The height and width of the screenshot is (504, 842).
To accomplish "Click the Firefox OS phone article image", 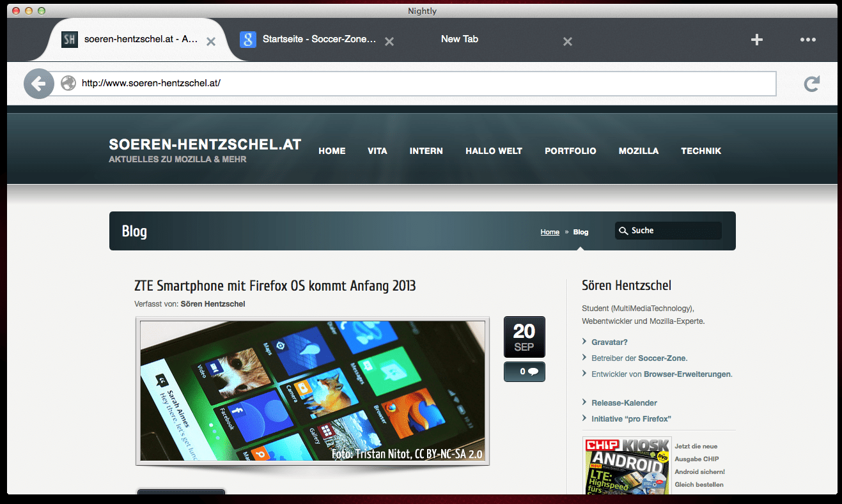I will [x=313, y=391].
